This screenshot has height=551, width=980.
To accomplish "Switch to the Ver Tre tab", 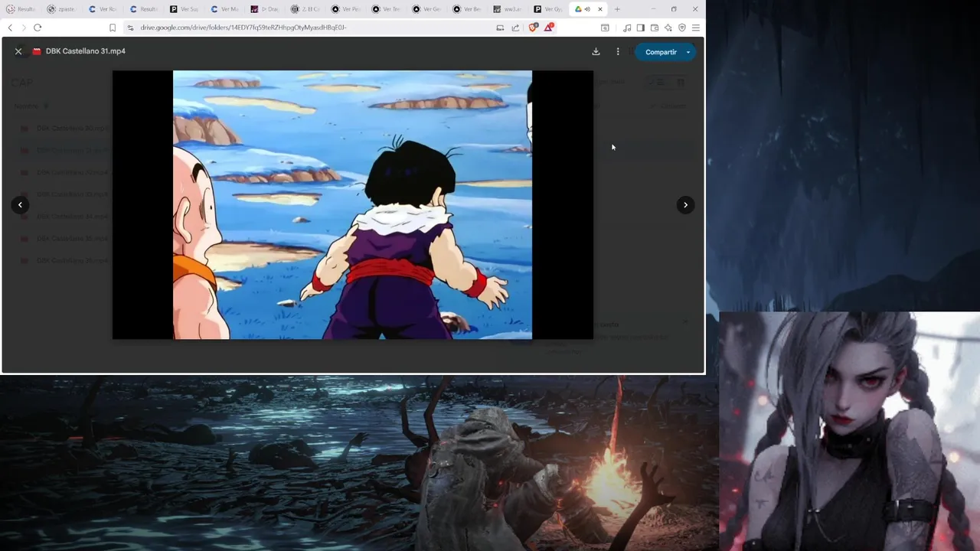I will tap(387, 9).
